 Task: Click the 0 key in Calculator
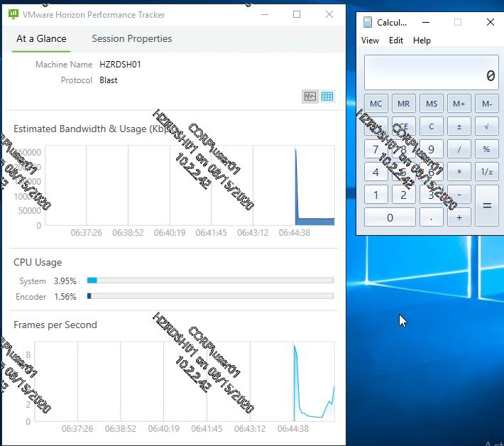(390, 217)
